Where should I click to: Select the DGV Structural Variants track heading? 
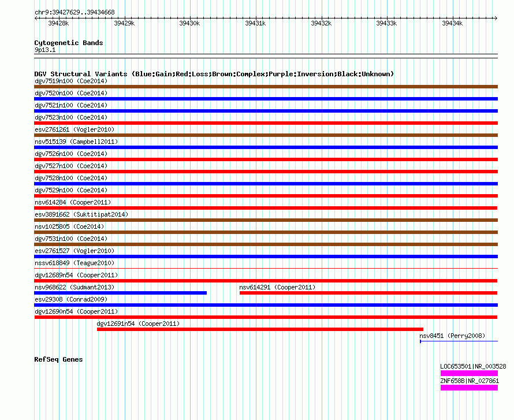tap(214, 74)
